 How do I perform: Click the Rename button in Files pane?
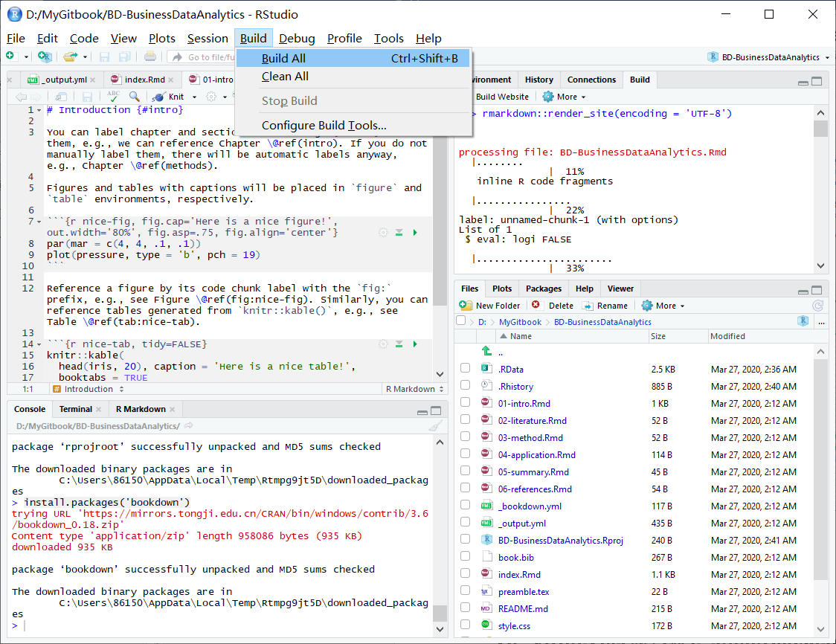click(x=605, y=306)
